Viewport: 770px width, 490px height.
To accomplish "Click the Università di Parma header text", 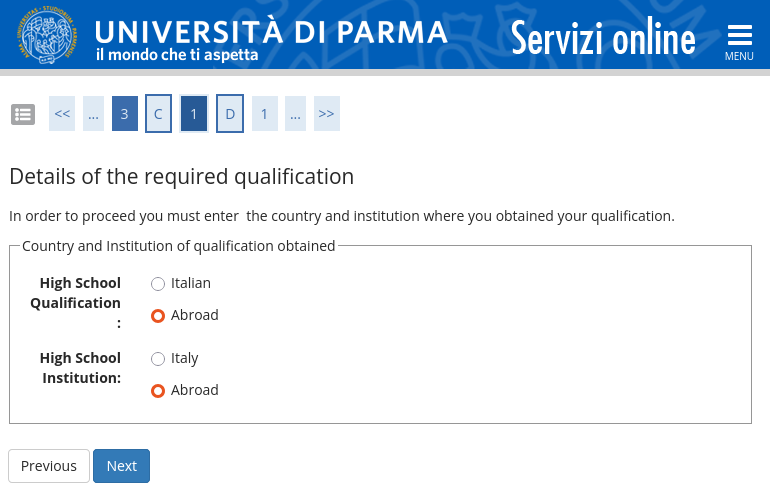I will (x=270, y=32).
